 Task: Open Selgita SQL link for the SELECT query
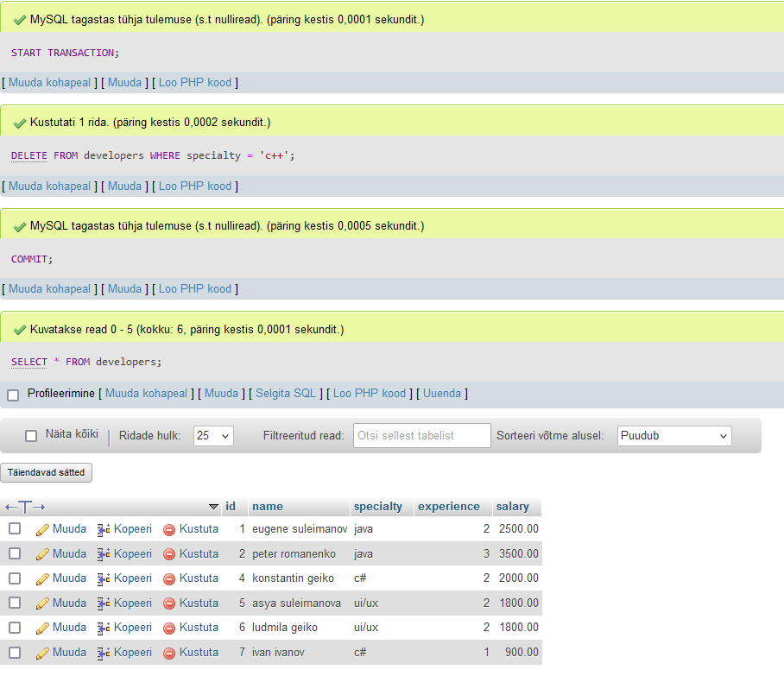(286, 394)
